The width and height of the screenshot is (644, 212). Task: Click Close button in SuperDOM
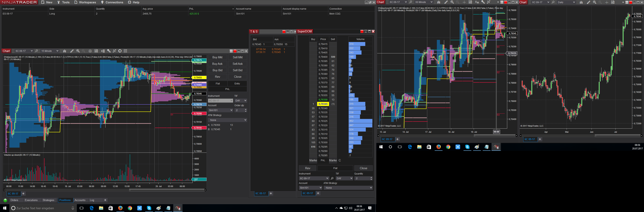pyautogui.click(x=364, y=168)
